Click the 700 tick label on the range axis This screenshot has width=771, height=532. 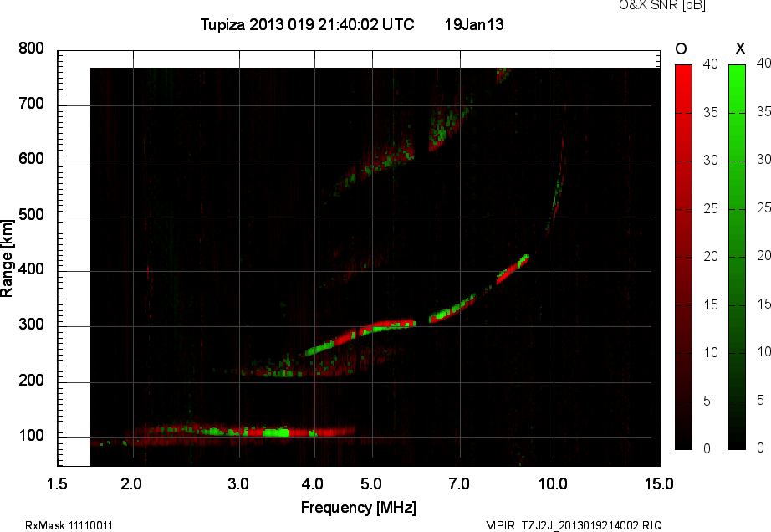32,104
